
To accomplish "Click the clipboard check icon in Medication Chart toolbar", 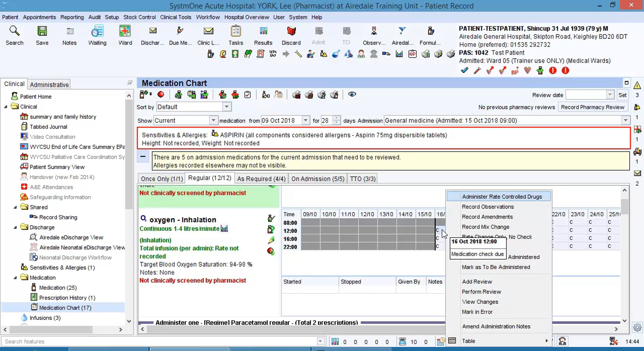I will (248, 95).
